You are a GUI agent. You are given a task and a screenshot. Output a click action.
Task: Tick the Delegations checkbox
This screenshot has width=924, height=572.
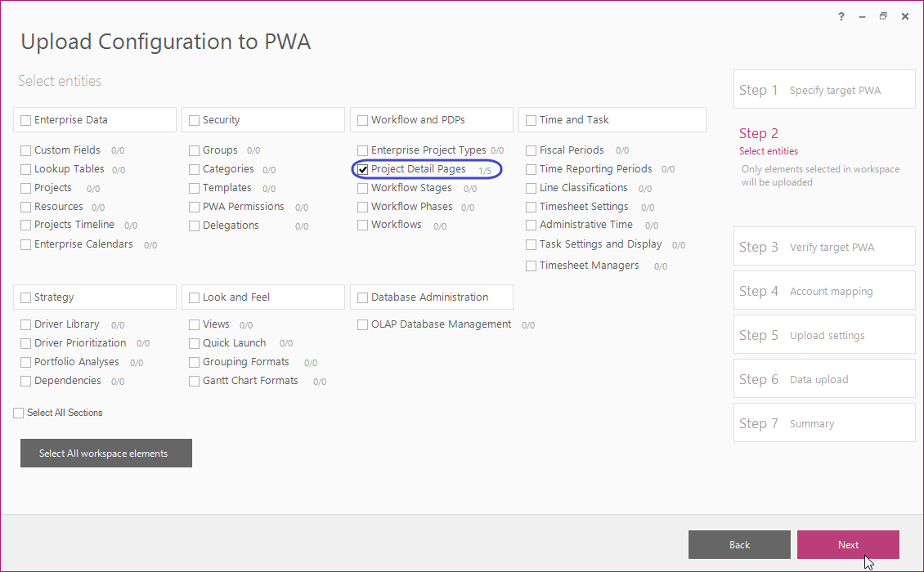195,226
